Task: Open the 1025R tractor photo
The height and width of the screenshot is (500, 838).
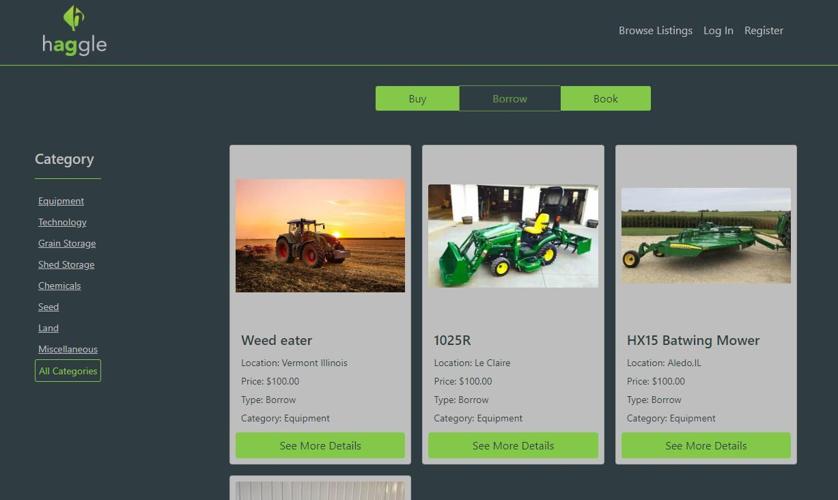Action: [x=513, y=236]
